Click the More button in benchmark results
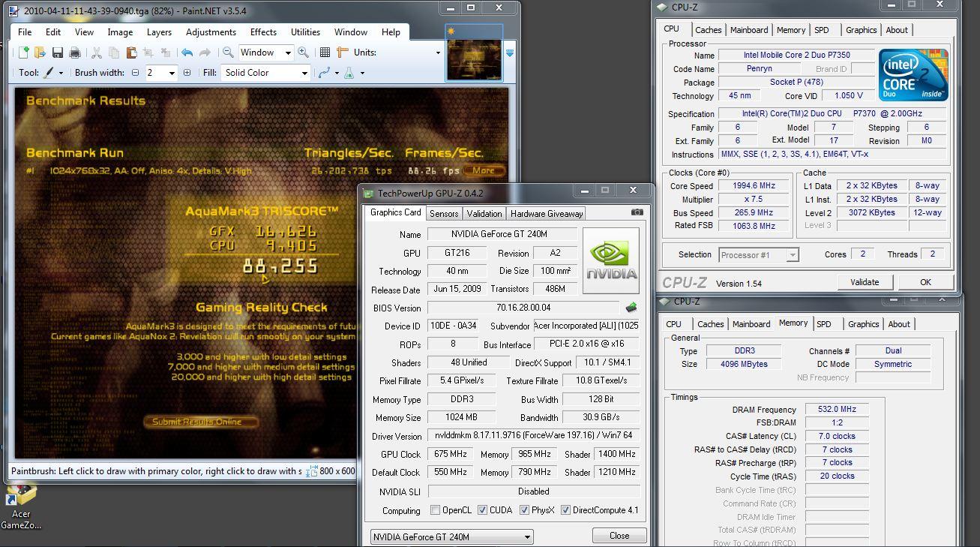This screenshot has width=980, height=547. click(x=484, y=170)
